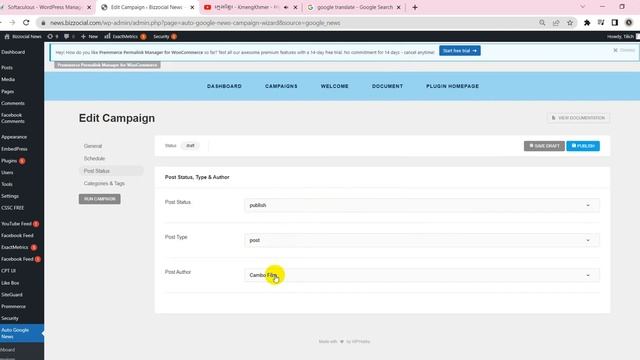Open Premmerce in WordPress sidebar
Screen dimensions: 640x360
tap(13, 307)
